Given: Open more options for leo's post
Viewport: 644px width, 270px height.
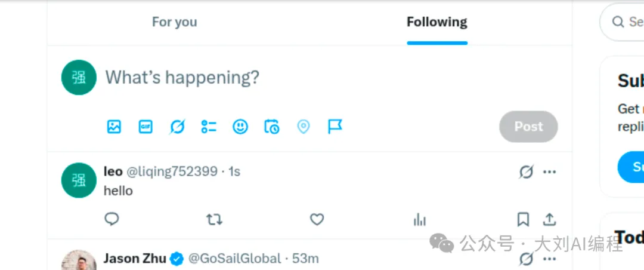Looking at the screenshot, I should (550, 171).
